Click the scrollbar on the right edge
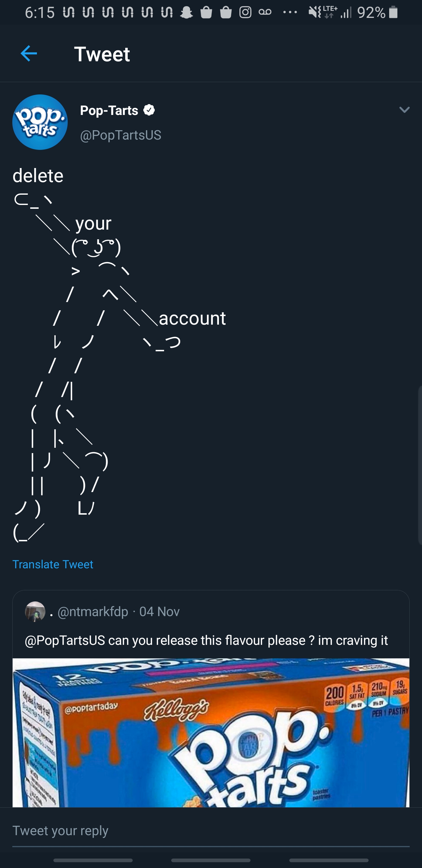The height and width of the screenshot is (868, 422). 420,465
